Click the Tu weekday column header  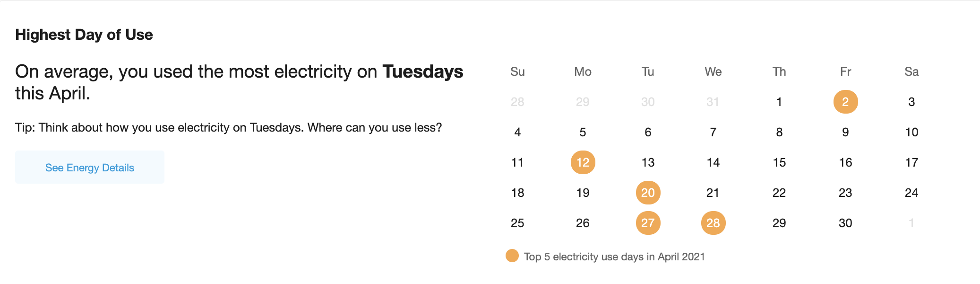pyautogui.click(x=648, y=71)
